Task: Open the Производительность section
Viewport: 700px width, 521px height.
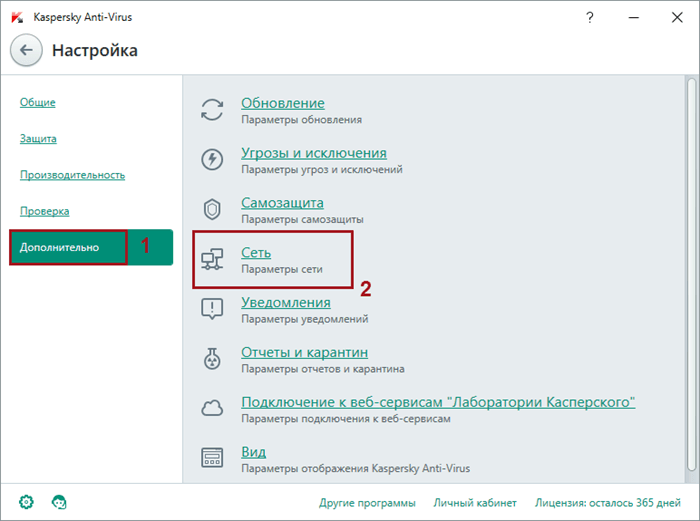Action: coord(72,175)
